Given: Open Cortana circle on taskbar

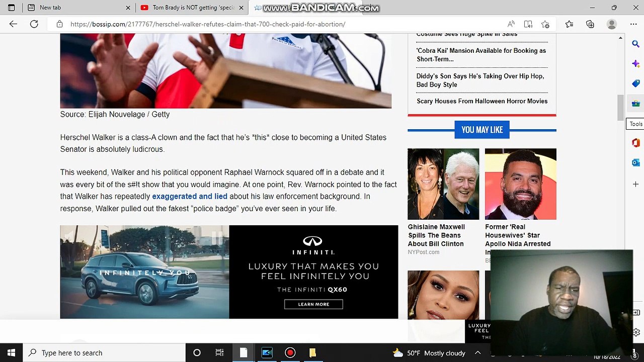Looking at the screenshot, I should [x=197, y=353].
